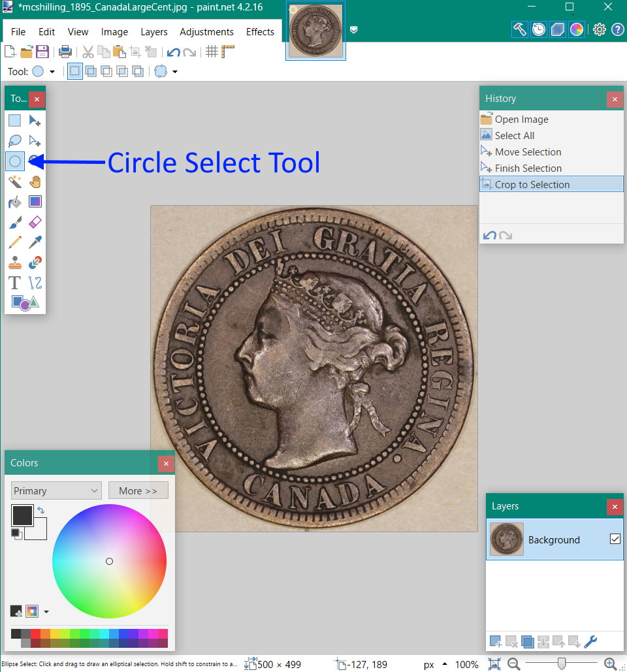
Task: Select the Move Selected Pixels tool
Action: click(35, 120)
